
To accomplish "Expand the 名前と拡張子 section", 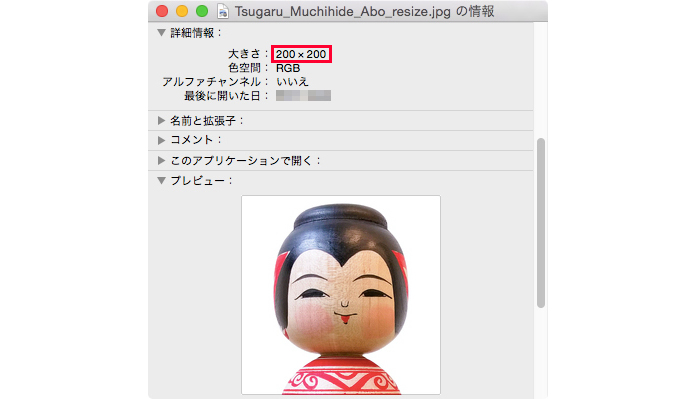I will coord(162,121).
